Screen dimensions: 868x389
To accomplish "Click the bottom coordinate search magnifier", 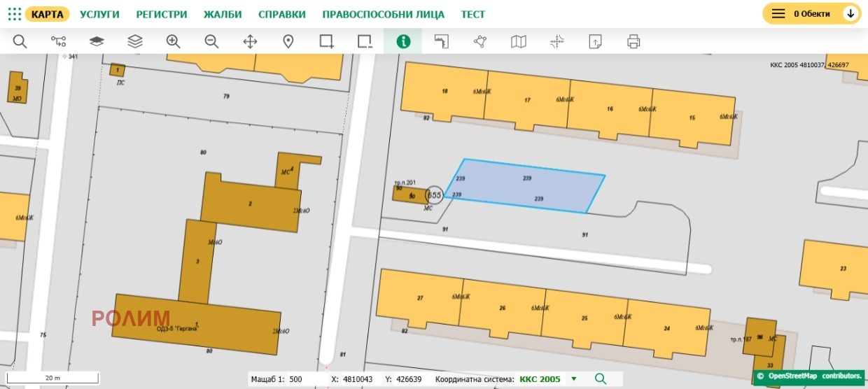I will (600, 379).
